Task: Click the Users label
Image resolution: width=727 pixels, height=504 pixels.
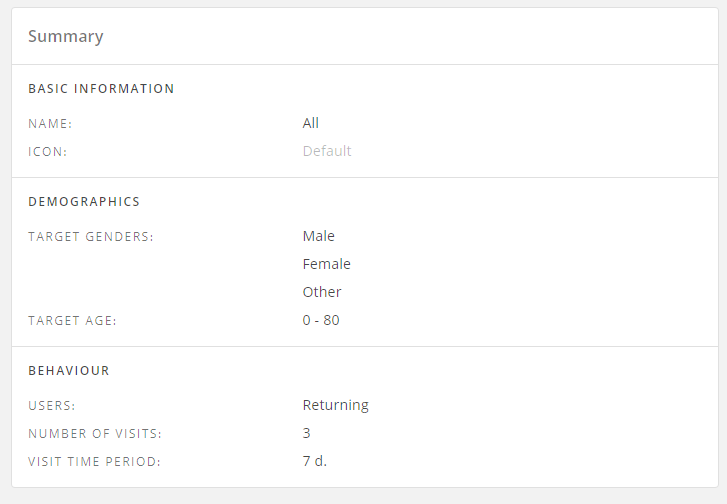Action: (52, 406)
